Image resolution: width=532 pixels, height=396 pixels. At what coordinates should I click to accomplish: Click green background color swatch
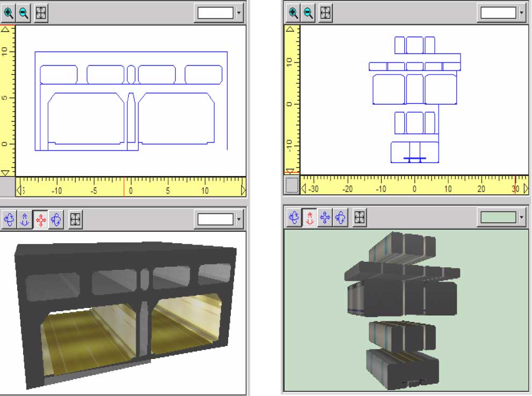498,217
